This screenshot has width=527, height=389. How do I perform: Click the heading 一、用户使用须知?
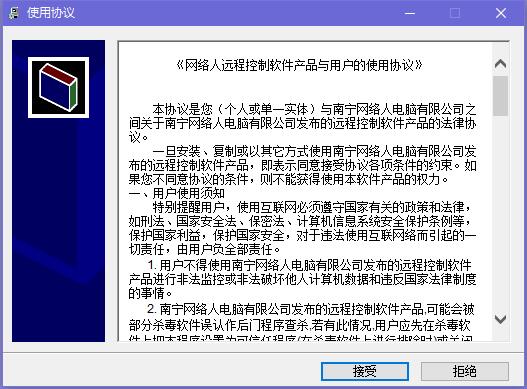click(176, 193)
